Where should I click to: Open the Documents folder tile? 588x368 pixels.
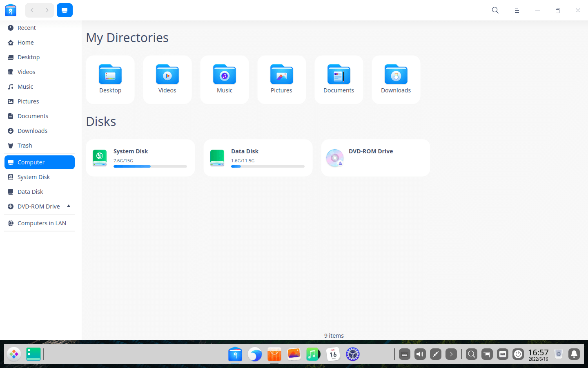pos(339,80)
